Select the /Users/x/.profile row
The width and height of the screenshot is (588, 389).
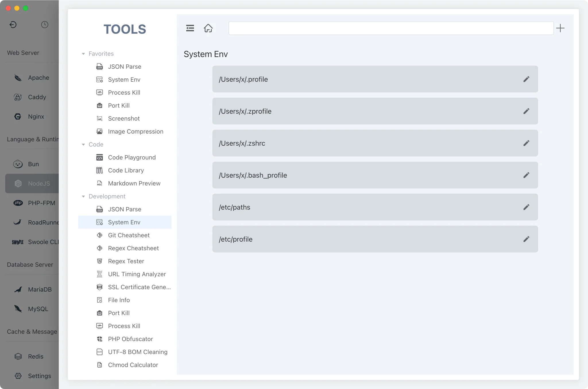tap(375, 79)
